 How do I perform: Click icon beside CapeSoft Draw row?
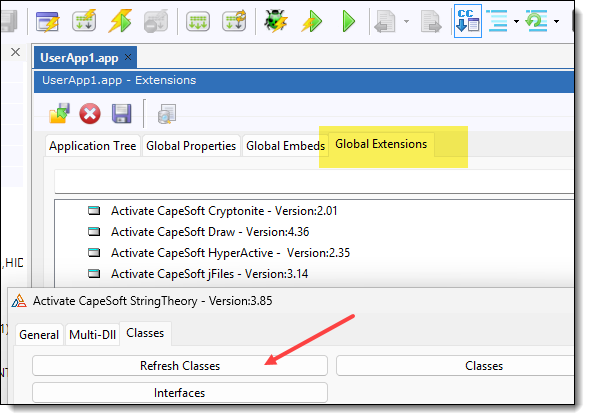coord(94,231)
